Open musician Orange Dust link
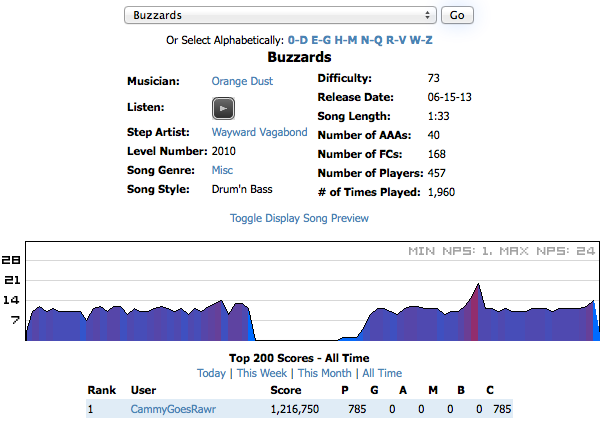Screen dimensions: 607x422 pos(242,81)
